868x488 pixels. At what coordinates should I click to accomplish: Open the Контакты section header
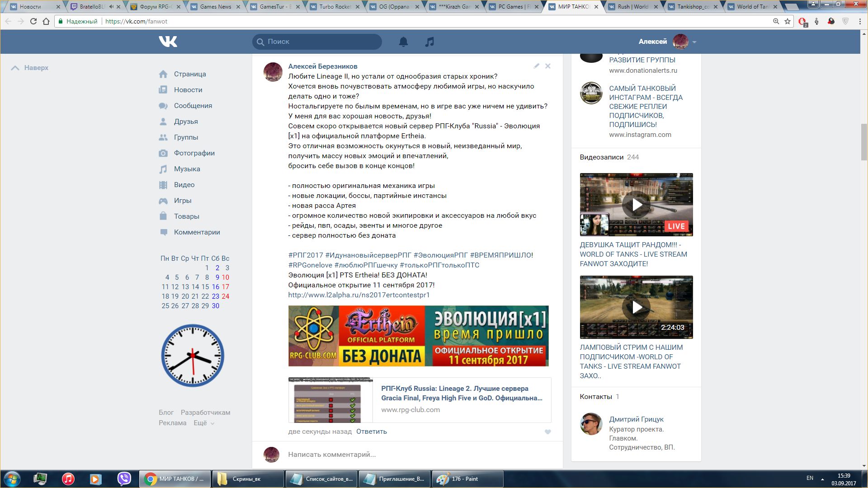[x=599, y=397]
